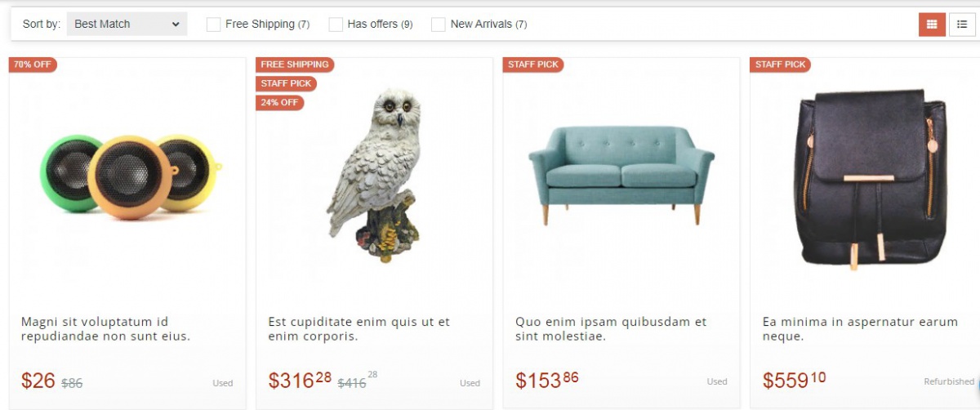980x410 pixels.
Task: Click the STAFF PICK badge on sofa card
Action: click(532, 65)
